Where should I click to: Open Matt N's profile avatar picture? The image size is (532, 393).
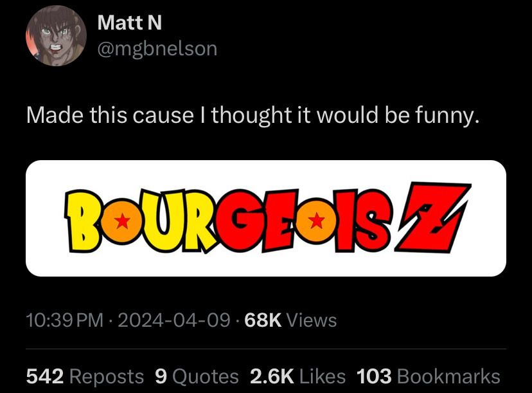(x=56, y=35)
